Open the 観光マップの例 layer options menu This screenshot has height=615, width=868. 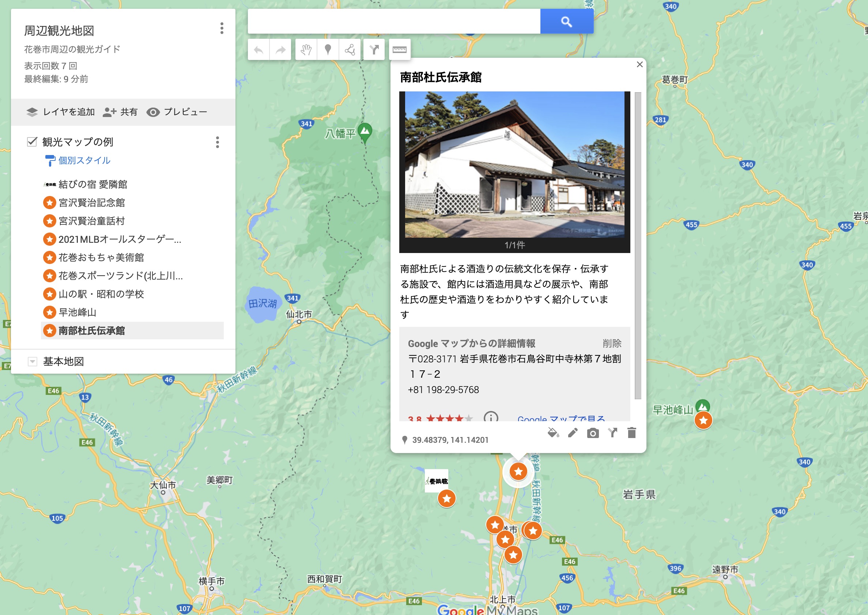pyautogui.click(x=218, y=142)
